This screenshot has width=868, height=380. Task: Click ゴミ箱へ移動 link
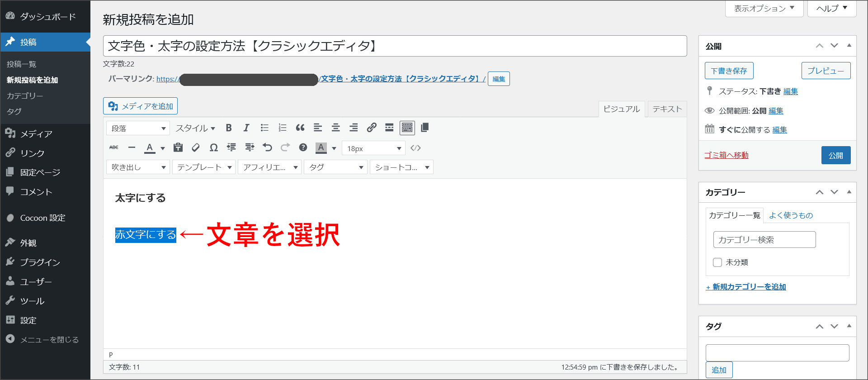coord(726,155)
